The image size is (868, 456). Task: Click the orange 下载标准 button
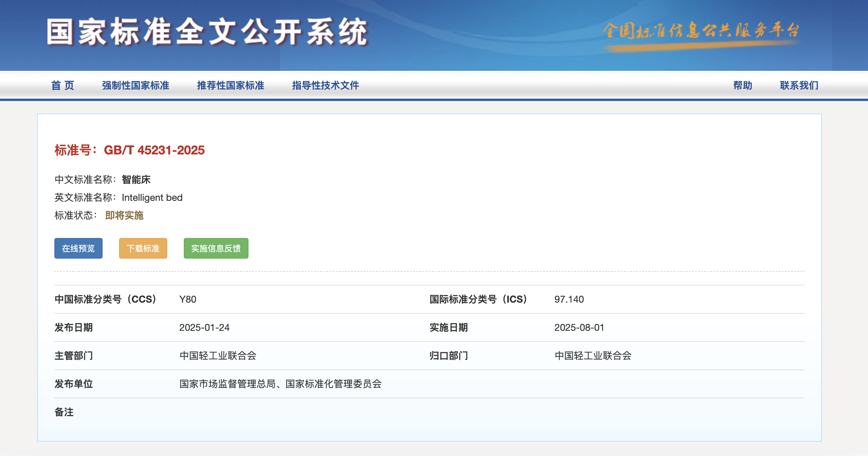pos(143,248)
